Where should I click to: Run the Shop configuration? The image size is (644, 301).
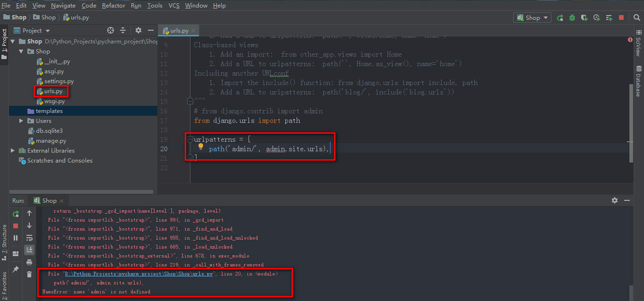560,17
